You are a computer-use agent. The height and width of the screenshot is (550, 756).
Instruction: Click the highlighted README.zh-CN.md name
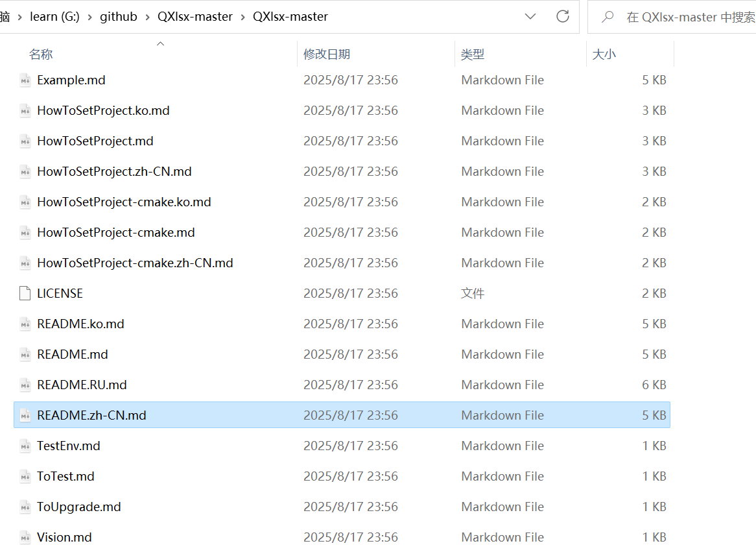tap(91, 415)
